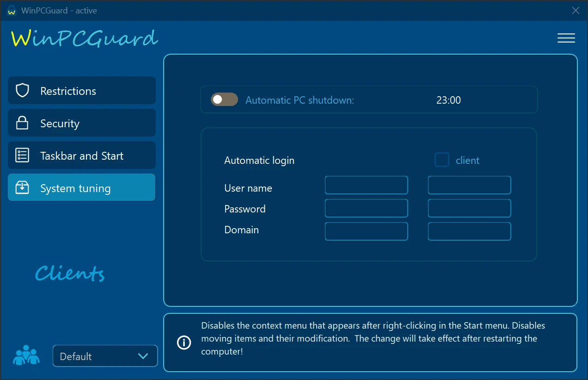The image size is (588, 380).
Task: Click the Clients heading text
Action: click(x=70, y=273)
